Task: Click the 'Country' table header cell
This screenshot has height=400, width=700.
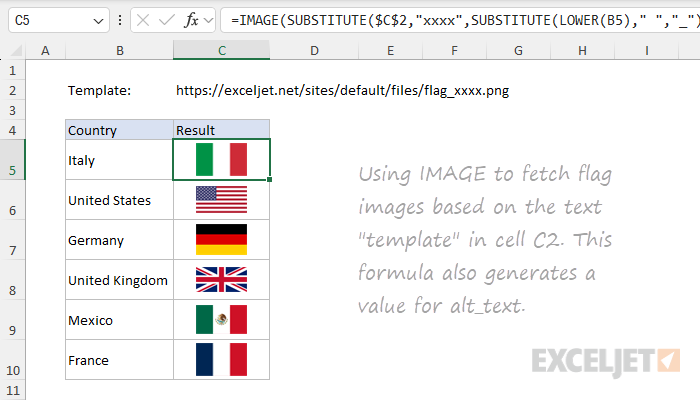Action: click(119, 130)
